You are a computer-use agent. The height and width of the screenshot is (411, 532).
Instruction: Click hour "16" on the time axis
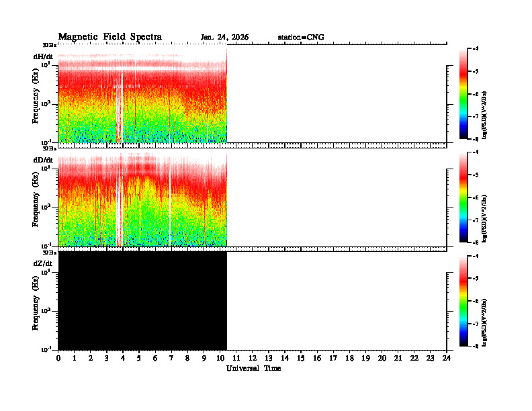(317, 359)
